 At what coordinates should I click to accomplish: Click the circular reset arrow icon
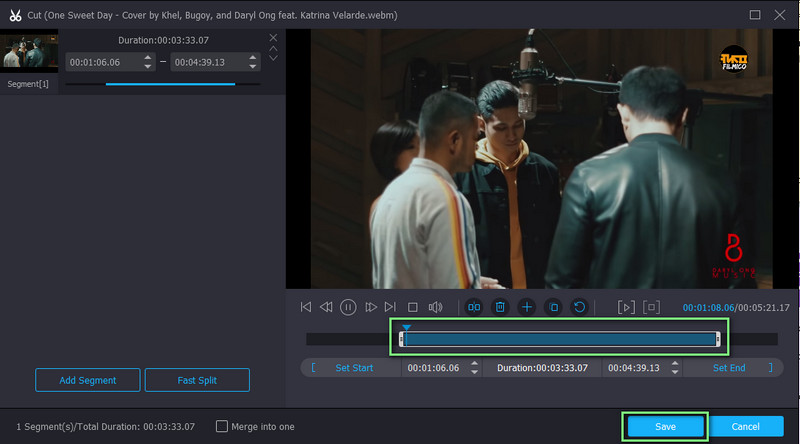(579, 307)
